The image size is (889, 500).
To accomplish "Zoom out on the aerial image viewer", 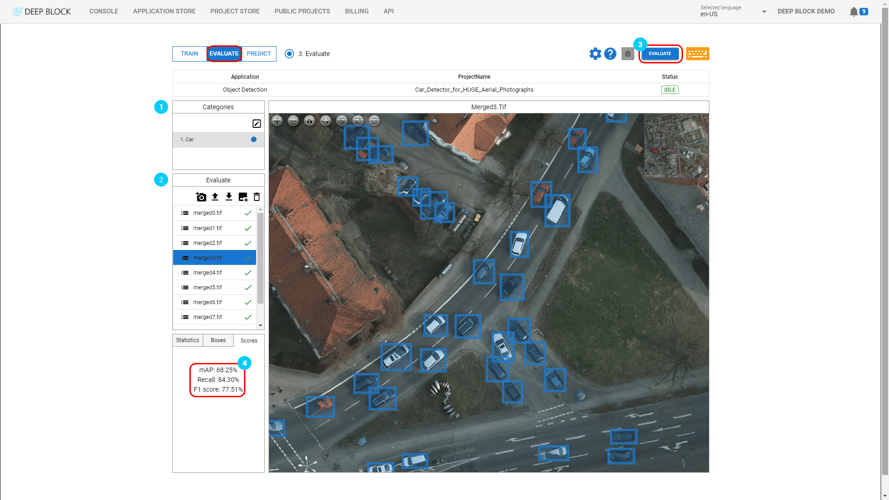I will [x=293, y=120].
